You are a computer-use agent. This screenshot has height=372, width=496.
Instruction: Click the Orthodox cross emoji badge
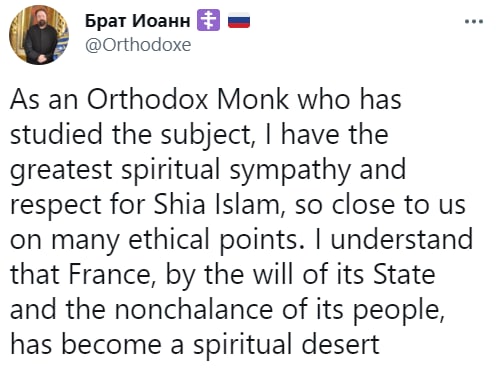(208, 20)
